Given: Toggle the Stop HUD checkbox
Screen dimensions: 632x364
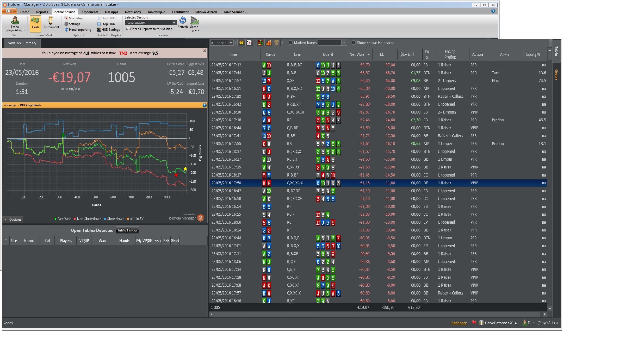Looking at the screenshot, I should tap(99, 24).
